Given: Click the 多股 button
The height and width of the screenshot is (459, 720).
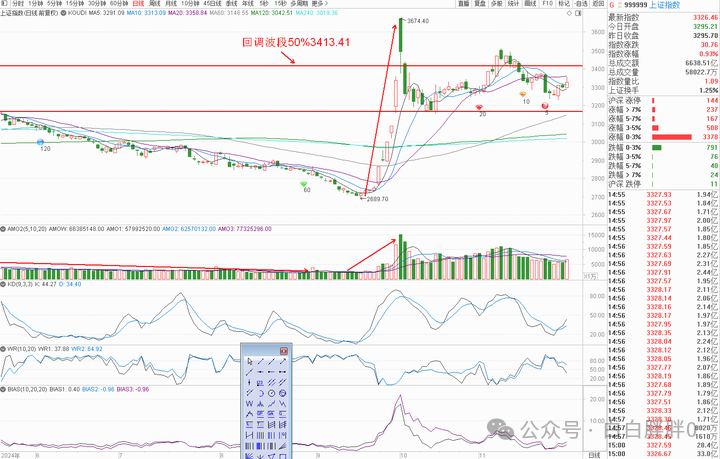Looking at the screenshot, I should 496,4.
